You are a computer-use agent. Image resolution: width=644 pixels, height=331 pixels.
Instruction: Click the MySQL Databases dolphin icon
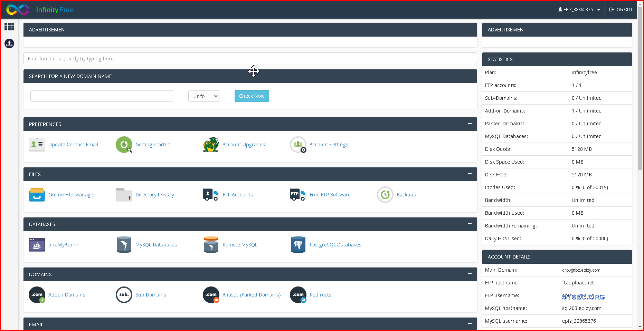tap(124, 245)
